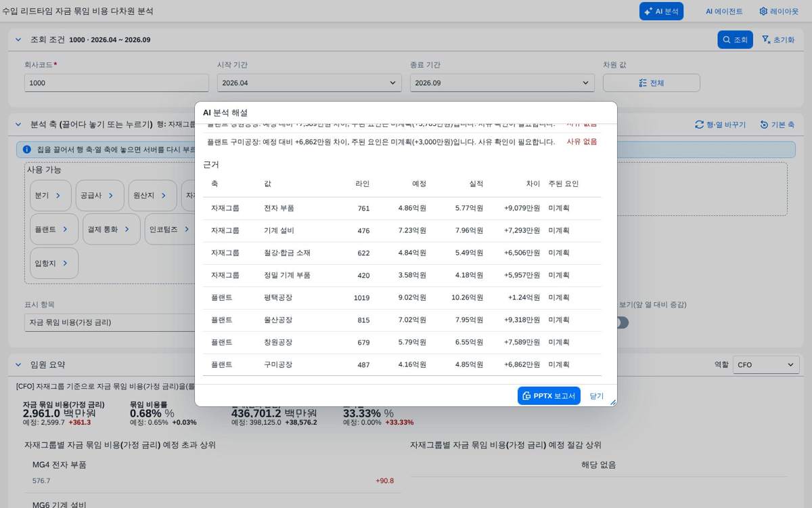Click the 차이 column header
This screenshot has width=812, height=508.
point(533,184)
